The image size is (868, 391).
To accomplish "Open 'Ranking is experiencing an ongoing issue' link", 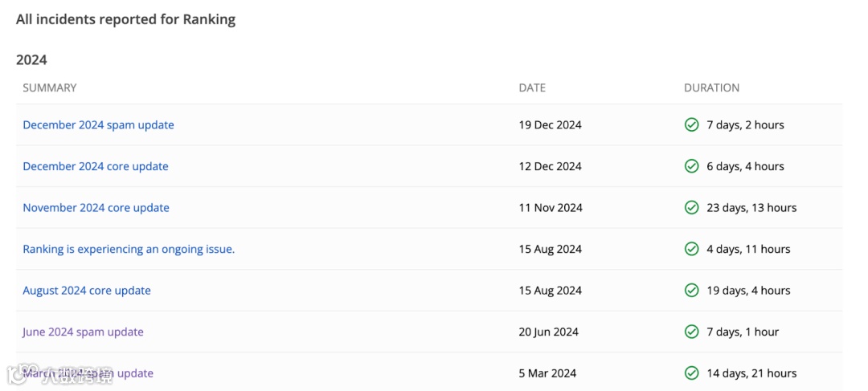I will coord(129,249).
